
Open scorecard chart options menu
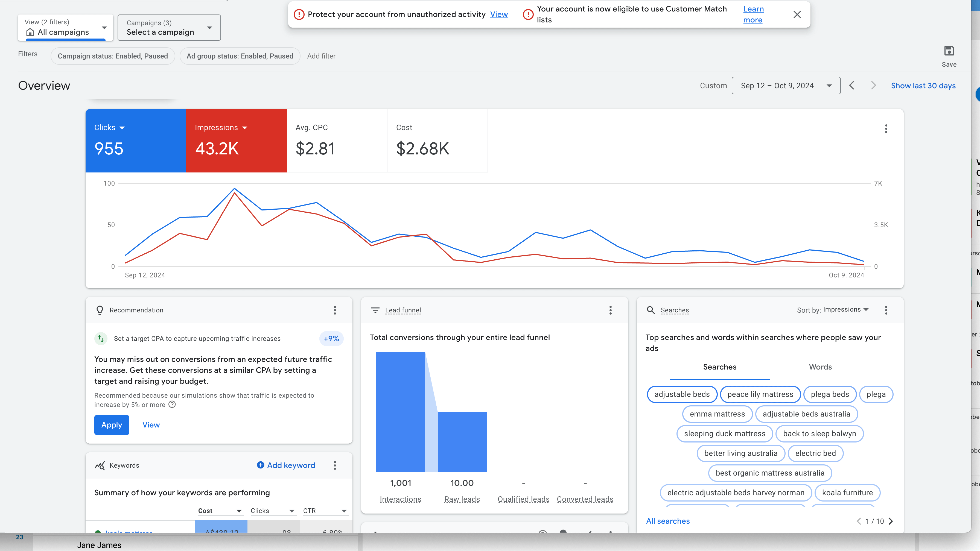point(886,129)
